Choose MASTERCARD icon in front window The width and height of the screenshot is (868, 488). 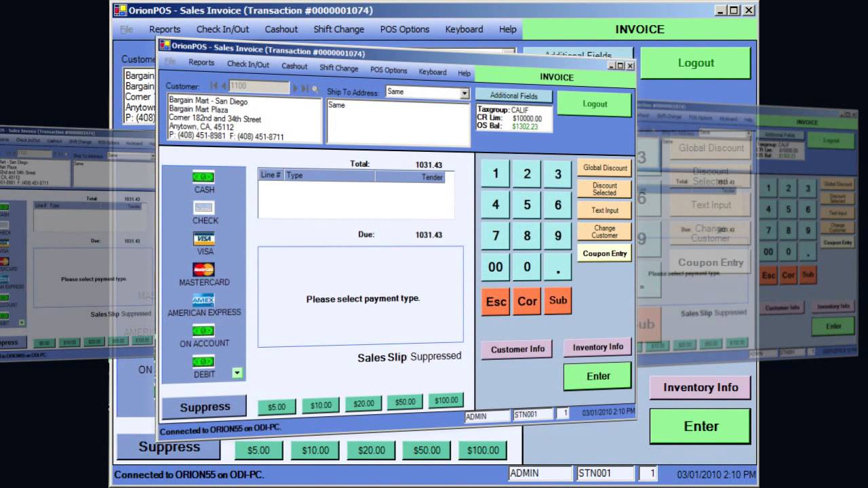(203, 269)
